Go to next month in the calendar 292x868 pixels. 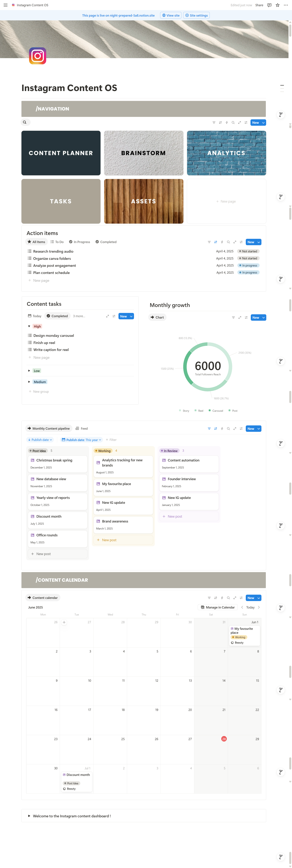click(x=259, y=607)
